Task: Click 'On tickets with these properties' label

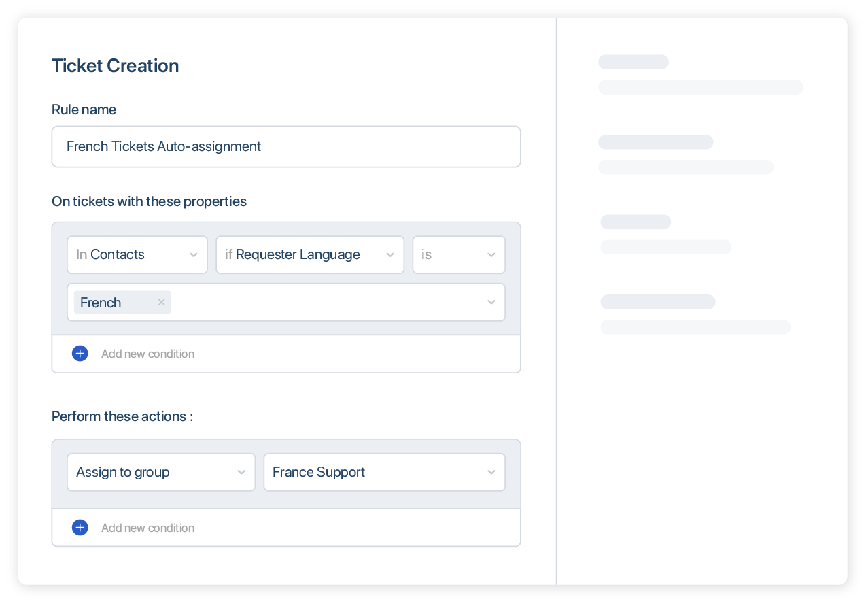Action: (149, 201)
